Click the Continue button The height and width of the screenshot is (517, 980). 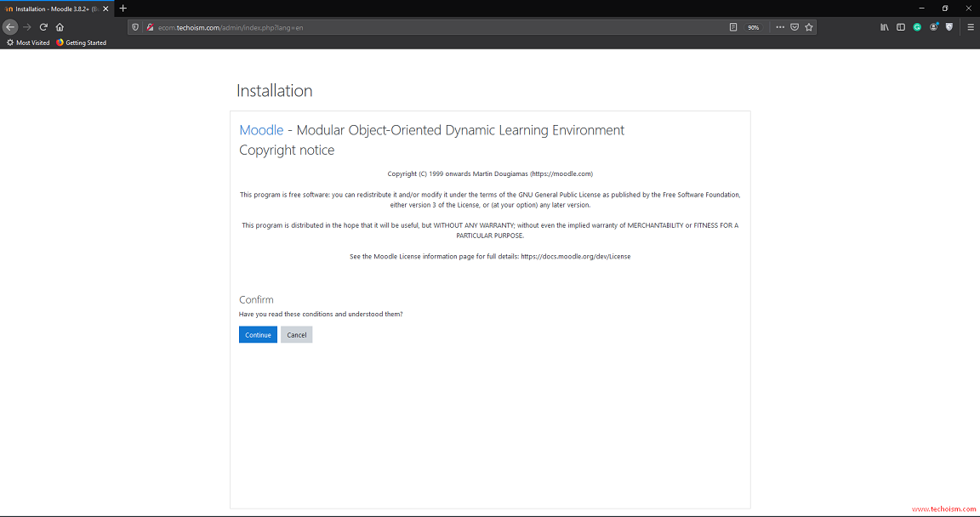(258, 335)
